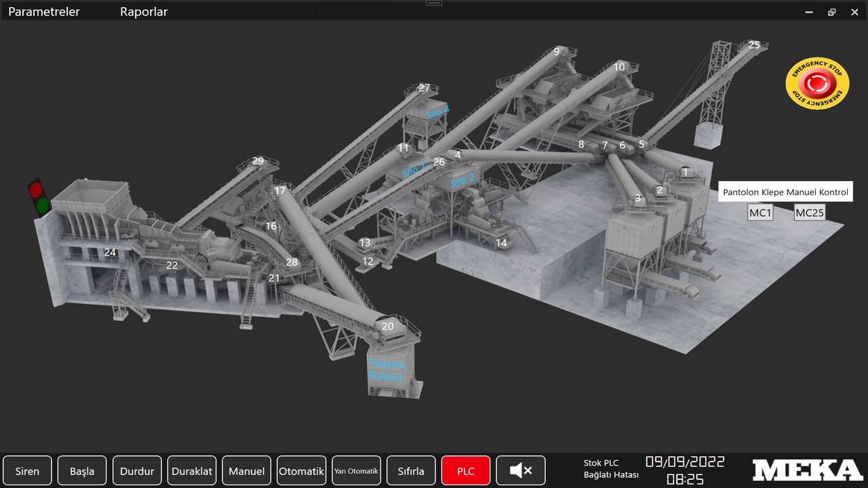
Task: Click the Silo 4 label
Action: point(437,113)
